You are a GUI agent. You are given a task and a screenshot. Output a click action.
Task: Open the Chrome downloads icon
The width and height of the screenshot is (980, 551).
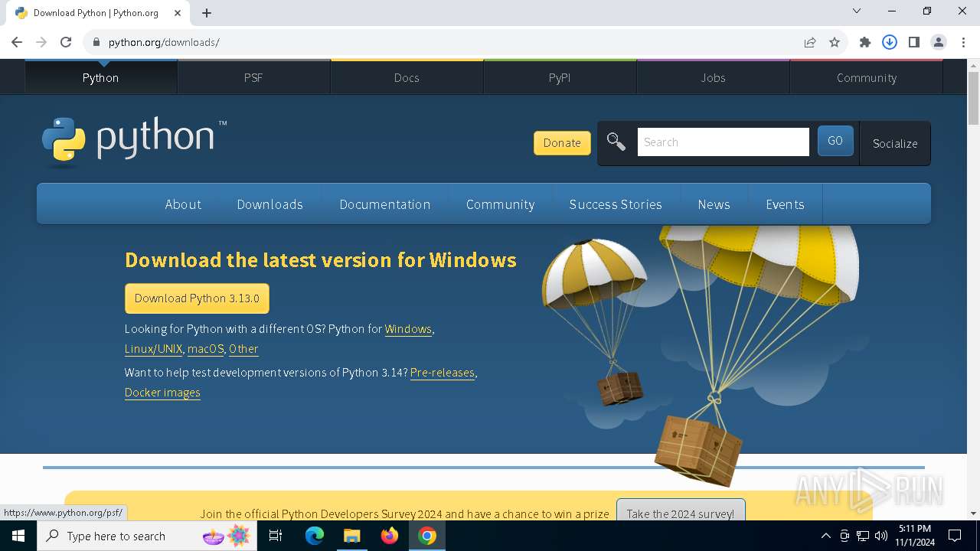point(890,42)
